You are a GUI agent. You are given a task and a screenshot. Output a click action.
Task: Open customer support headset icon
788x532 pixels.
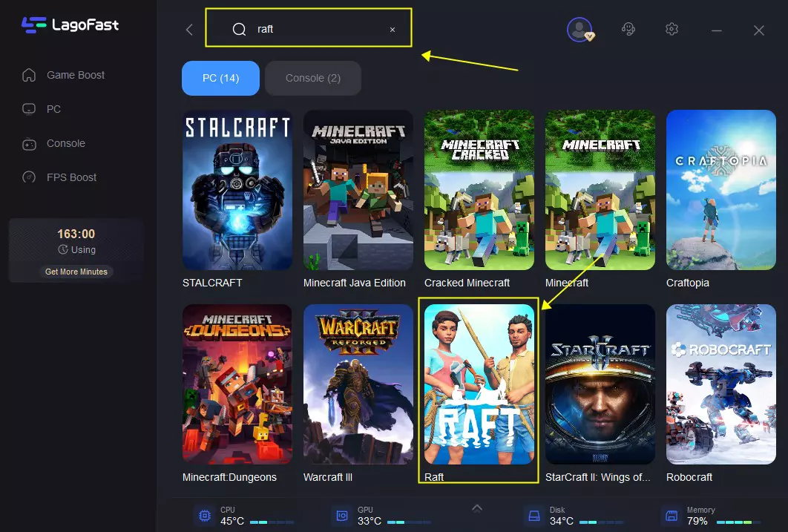[x=628, y=29]
